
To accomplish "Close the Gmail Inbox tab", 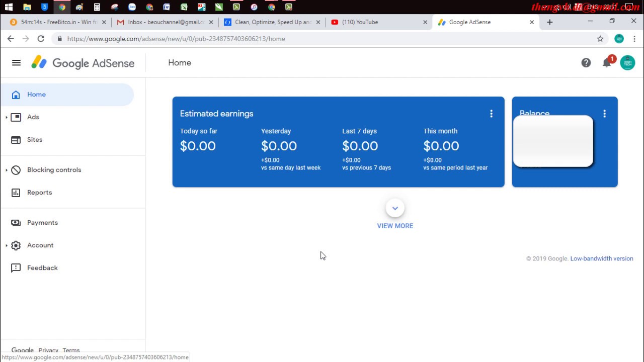I will [x=211, y=22].
